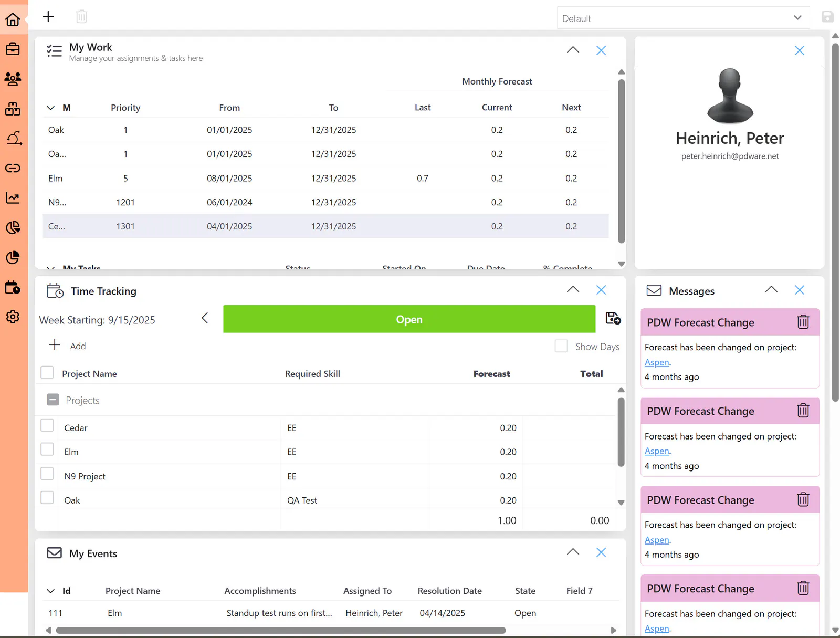Open the Aspen link in fourth message
Screen dimensions: 840x638
pos(657,629)
